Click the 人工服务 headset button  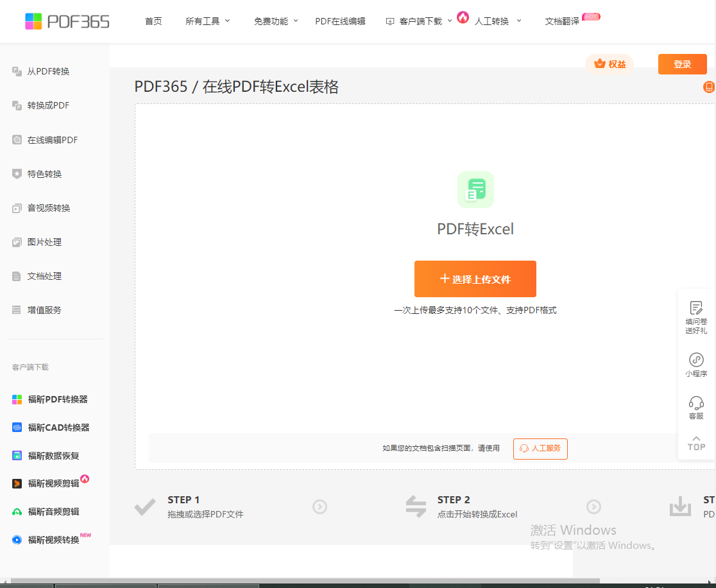point(540,449)
